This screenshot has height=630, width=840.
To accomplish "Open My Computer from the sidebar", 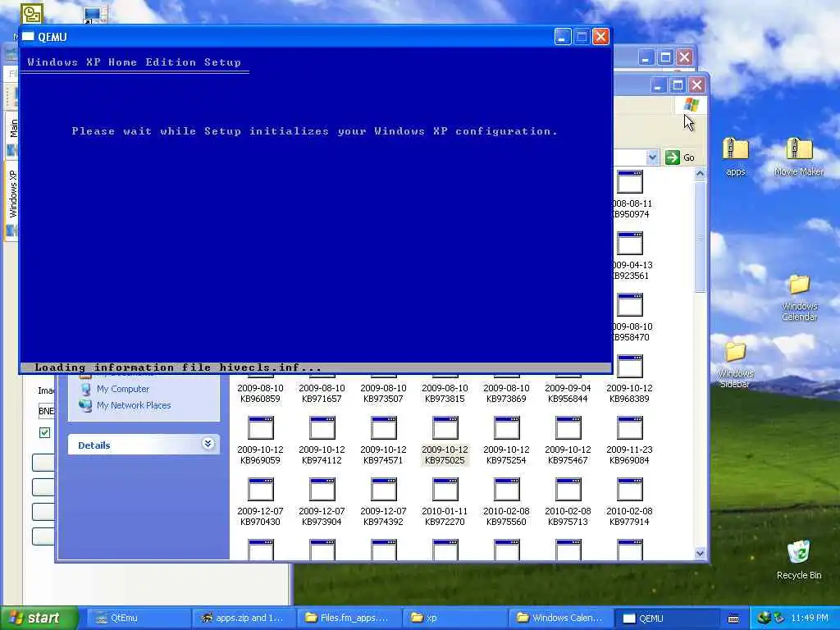I will tap(123, 389).
